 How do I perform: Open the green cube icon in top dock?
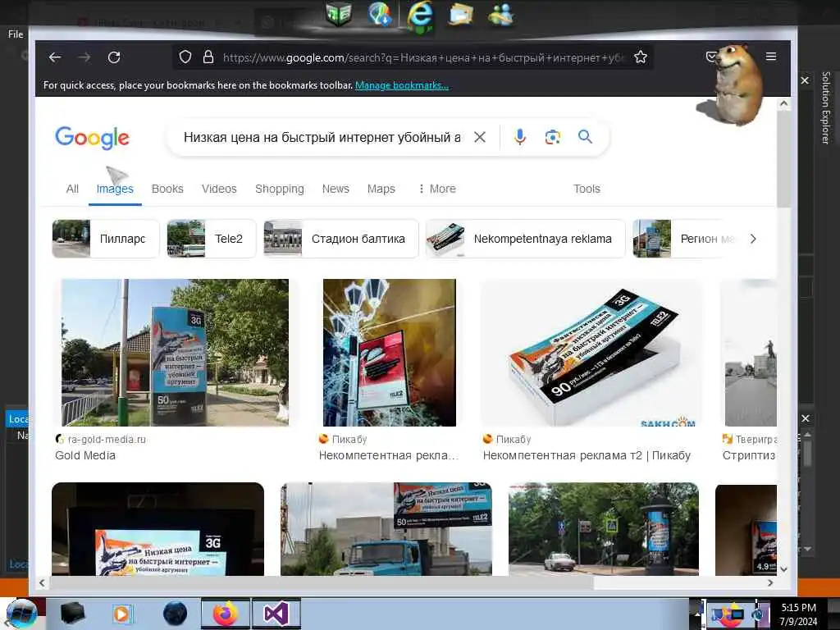339,14
